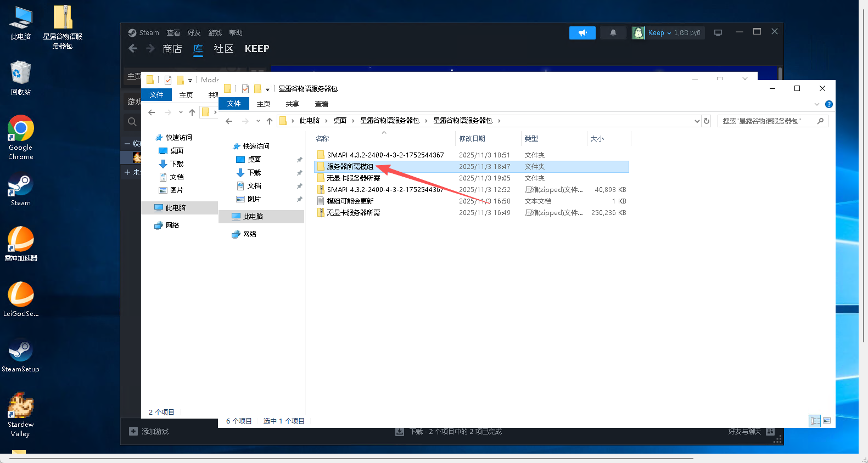Go up one folder level

[269, 121]
